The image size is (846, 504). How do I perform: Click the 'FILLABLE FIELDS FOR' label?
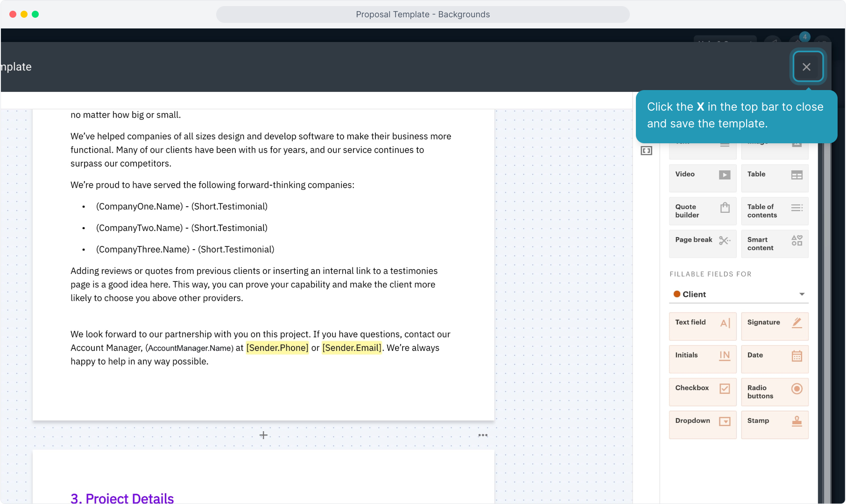click(710, 274)
